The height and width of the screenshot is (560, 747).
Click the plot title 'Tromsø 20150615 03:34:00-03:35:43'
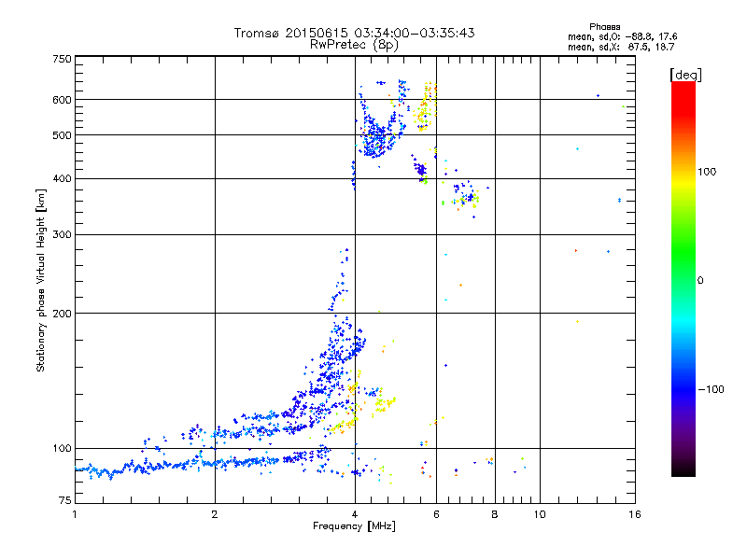tap(354, 33)
